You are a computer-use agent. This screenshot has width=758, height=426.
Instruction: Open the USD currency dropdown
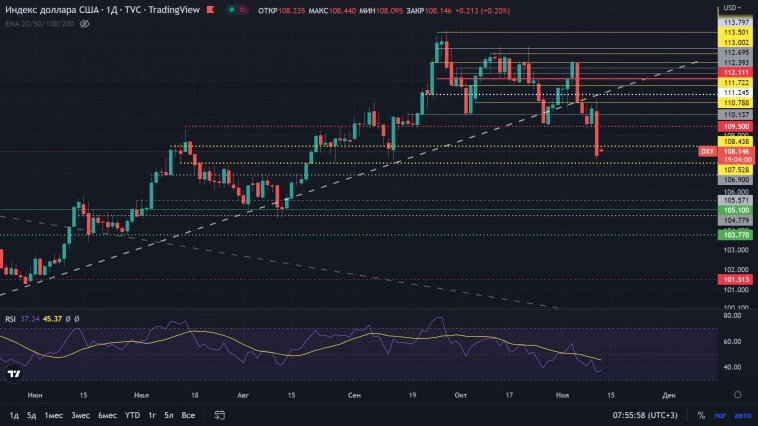point(736,8)
